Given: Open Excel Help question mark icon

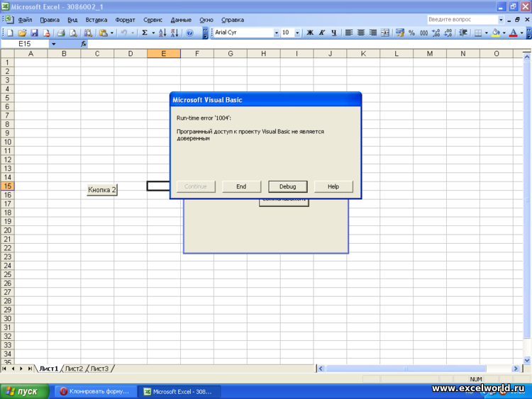Looking at the screenshot, I should (x=189, y=33).
